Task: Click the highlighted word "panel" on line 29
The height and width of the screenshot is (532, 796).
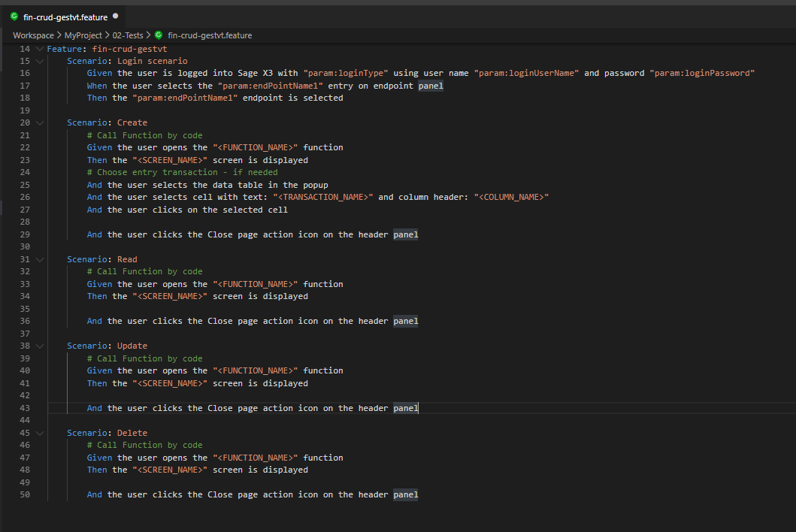Action: tap(406, 234)
